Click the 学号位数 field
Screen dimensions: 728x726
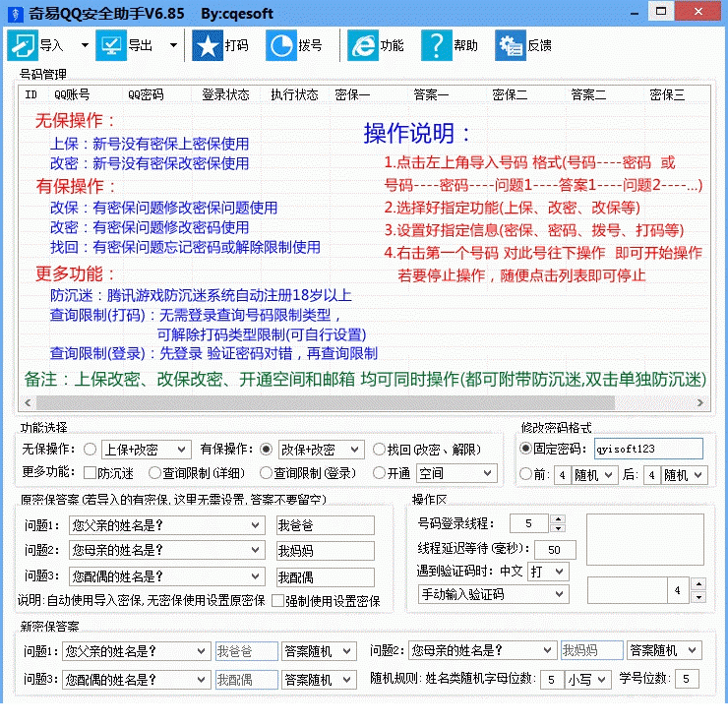pos(687,679)
